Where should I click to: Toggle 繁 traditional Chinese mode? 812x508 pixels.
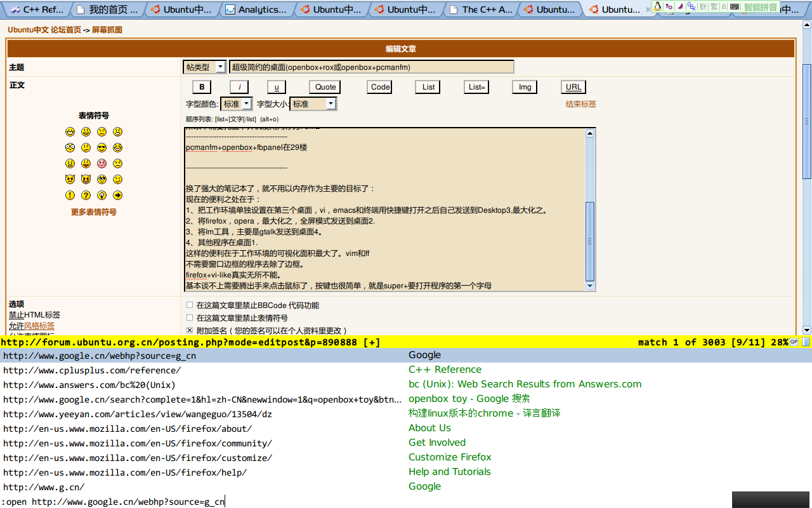714,6
